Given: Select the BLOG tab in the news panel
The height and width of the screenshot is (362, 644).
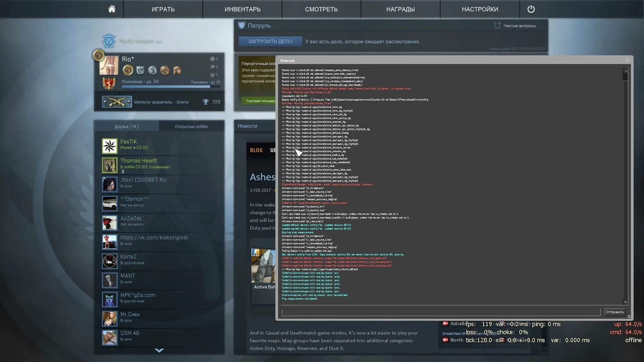Looking at the screenshot, I should pyautogui.click(x=256, y=150).
